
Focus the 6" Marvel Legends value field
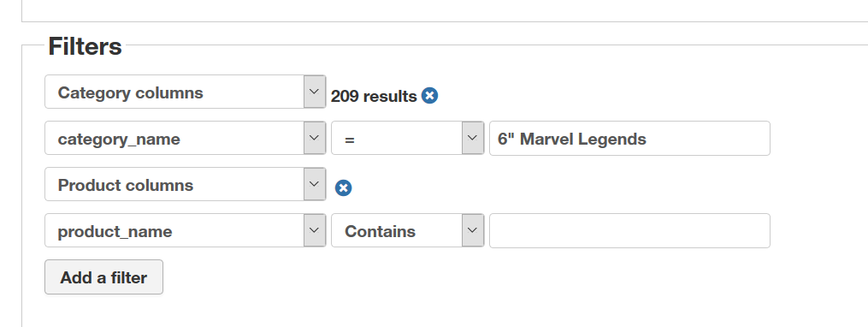tap(629, 138)
